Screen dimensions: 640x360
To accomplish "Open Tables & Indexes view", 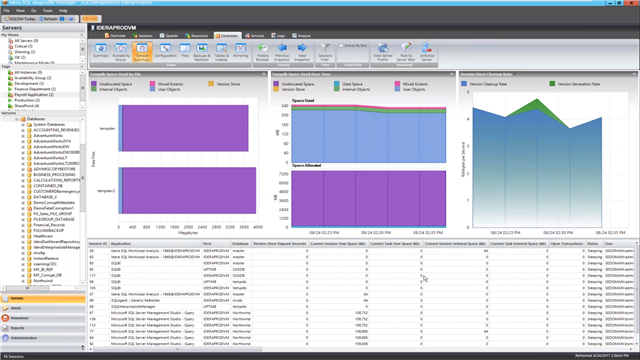I will [x=222, y=52].
